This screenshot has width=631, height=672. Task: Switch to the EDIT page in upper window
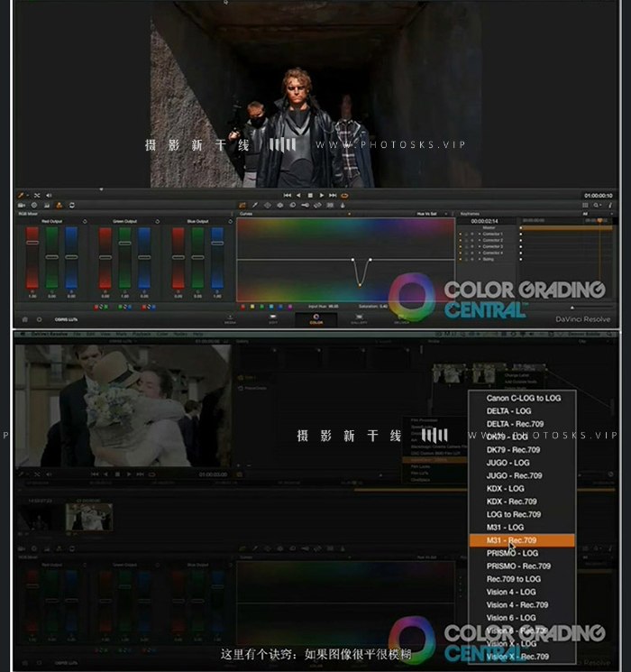pos(273,319)
